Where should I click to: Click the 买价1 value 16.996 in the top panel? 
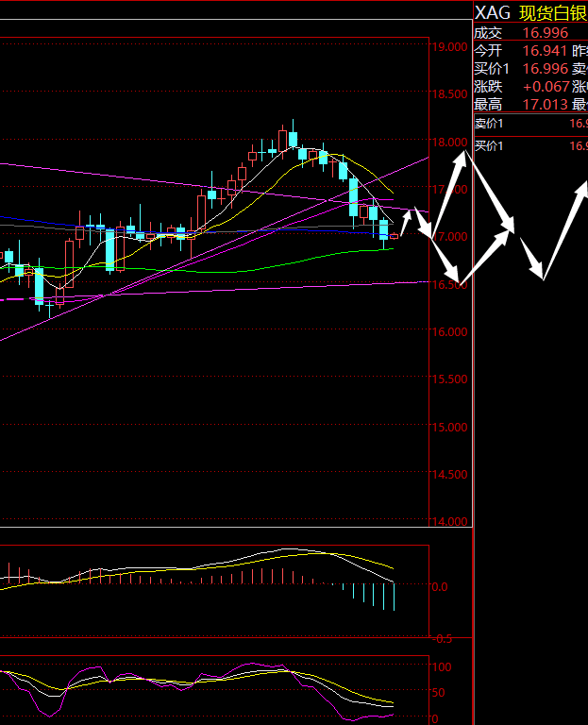point(545,69)
